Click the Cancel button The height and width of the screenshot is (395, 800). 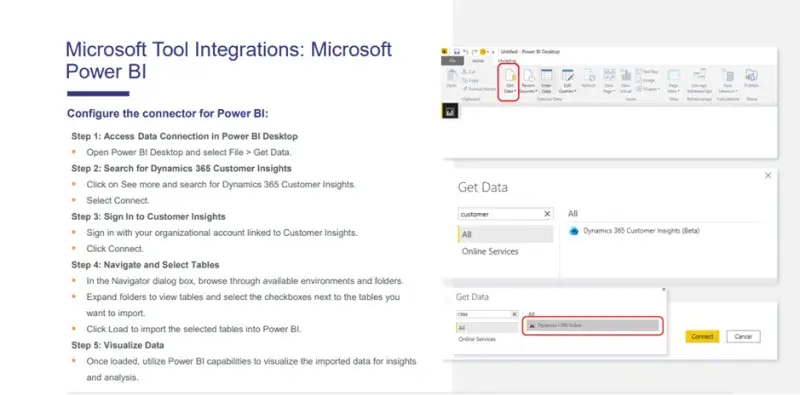(743, 337)
